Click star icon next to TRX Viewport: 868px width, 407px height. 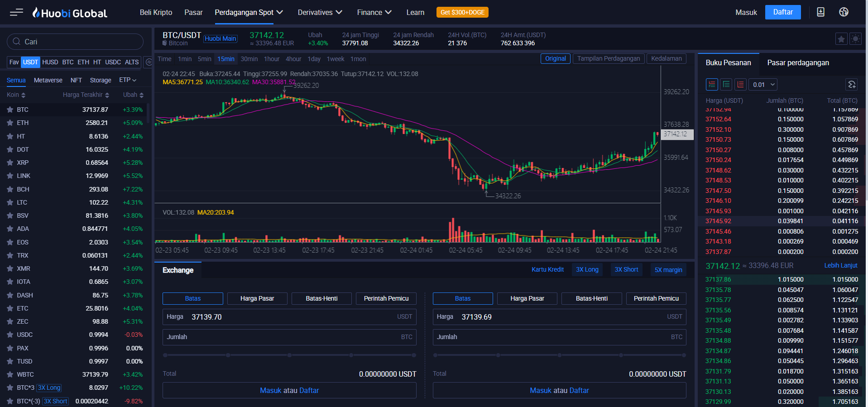click(10, 255)
